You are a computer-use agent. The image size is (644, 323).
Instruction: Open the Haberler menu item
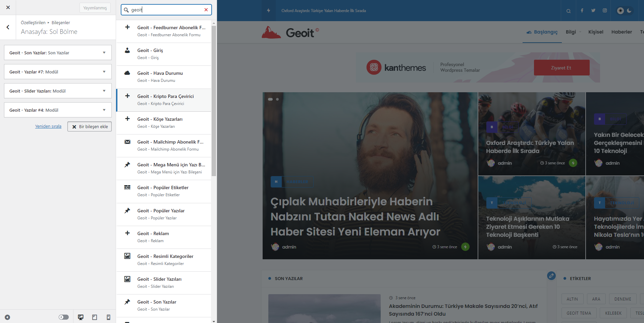(622, 32)
